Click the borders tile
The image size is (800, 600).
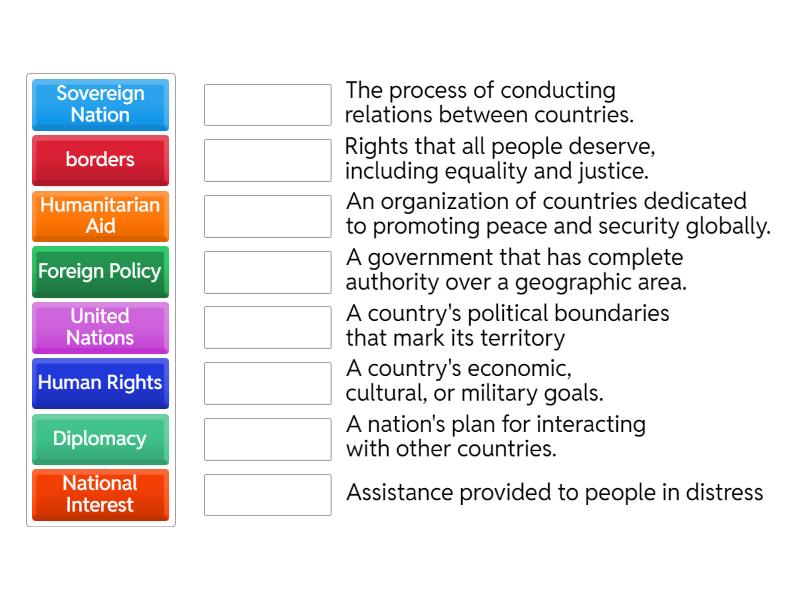coord(100,160)
